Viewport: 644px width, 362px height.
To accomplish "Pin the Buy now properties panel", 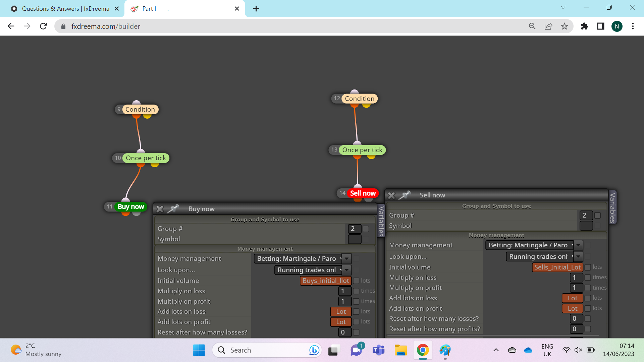I will (x=173, y=209).
